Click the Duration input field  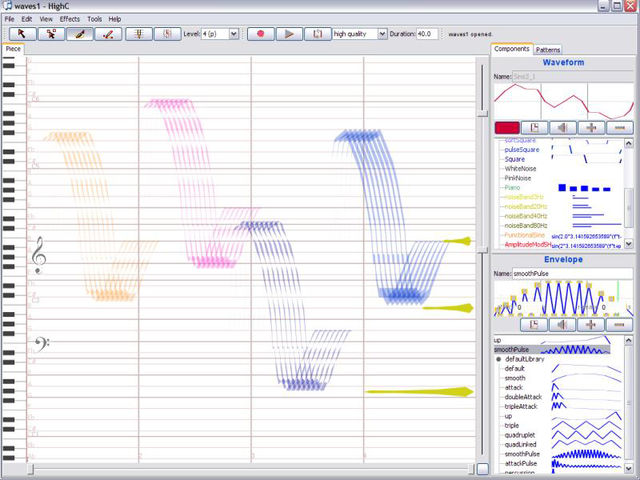[427, 34]
